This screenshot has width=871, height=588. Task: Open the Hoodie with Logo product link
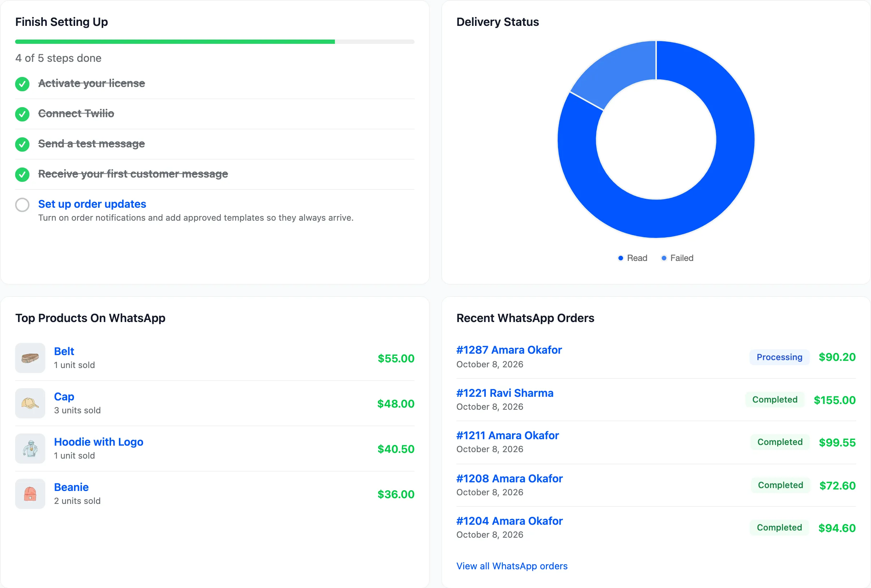98,442
